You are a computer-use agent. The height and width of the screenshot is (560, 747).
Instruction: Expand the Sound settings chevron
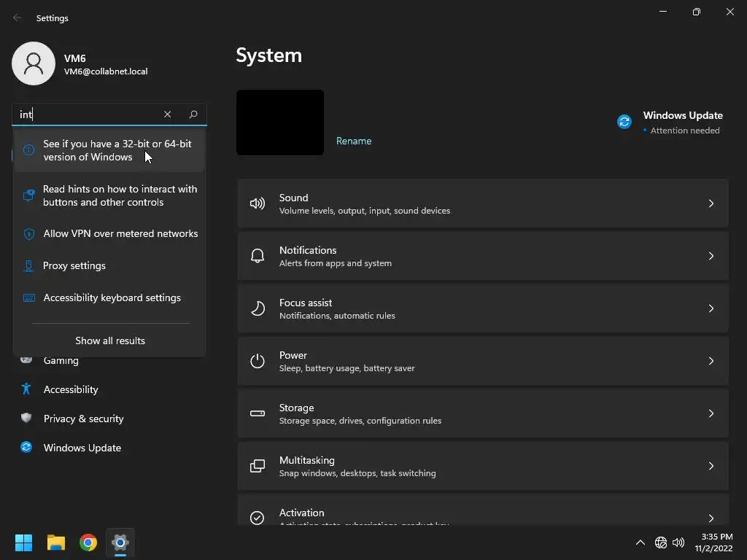711,204
